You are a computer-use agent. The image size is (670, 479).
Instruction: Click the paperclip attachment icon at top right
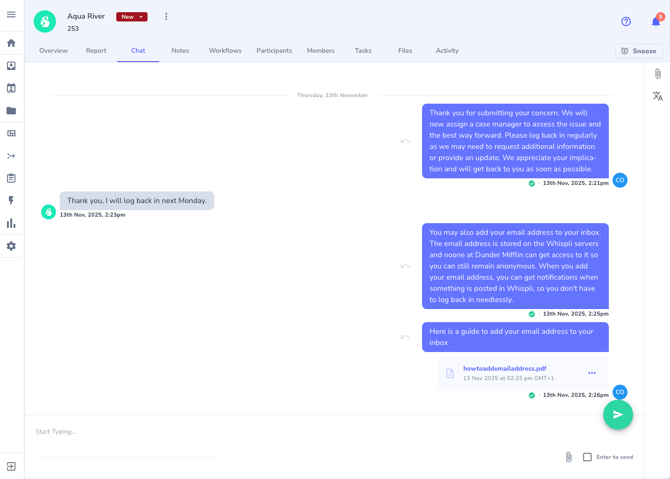(x=657, y=74)
